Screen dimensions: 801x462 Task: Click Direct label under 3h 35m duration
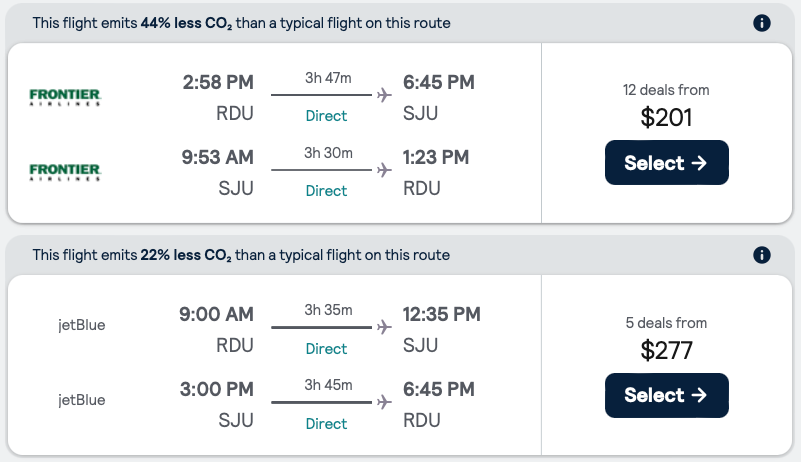coord(326,349)
